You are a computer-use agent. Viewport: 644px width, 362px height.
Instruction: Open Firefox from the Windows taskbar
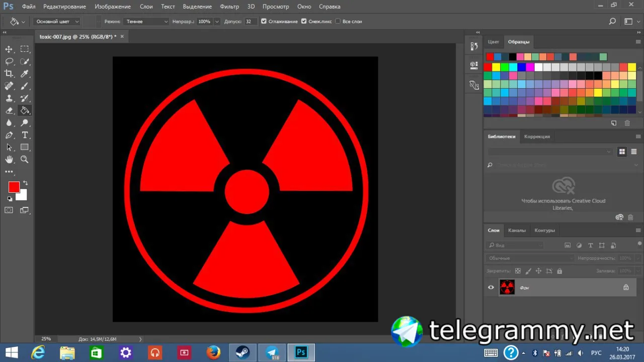point(213,352)
